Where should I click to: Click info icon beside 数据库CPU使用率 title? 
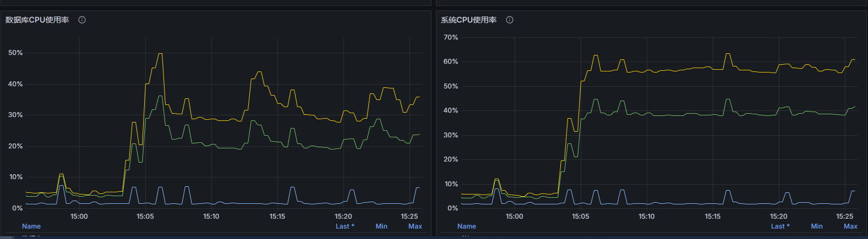[82, 20]
